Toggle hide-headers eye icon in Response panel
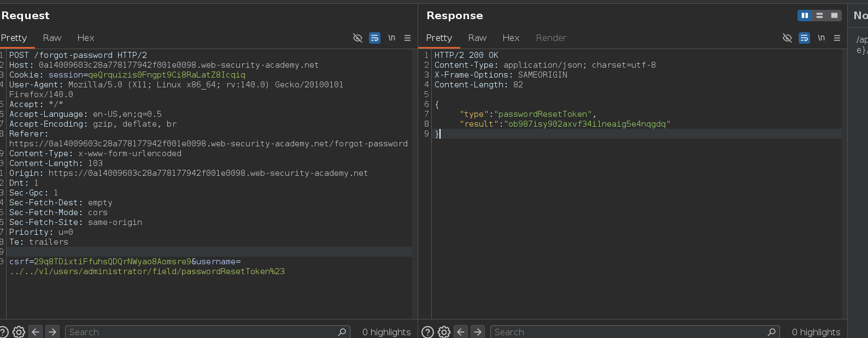 (787, 38)
